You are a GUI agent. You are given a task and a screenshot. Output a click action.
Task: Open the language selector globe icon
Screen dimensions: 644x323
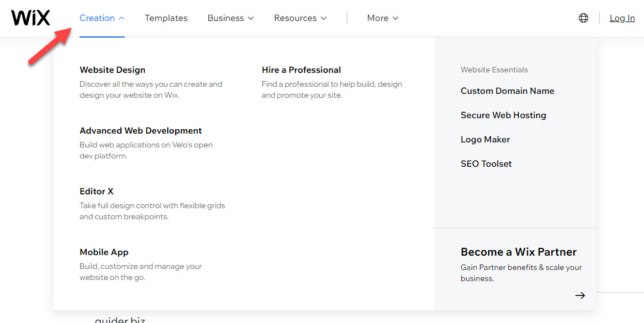click(583, 18)
